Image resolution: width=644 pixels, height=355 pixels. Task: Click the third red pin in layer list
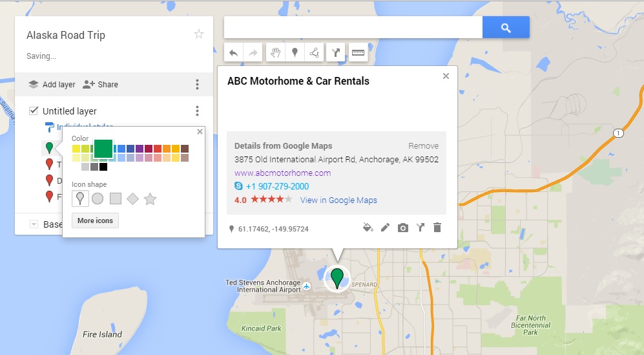(49, 197)
